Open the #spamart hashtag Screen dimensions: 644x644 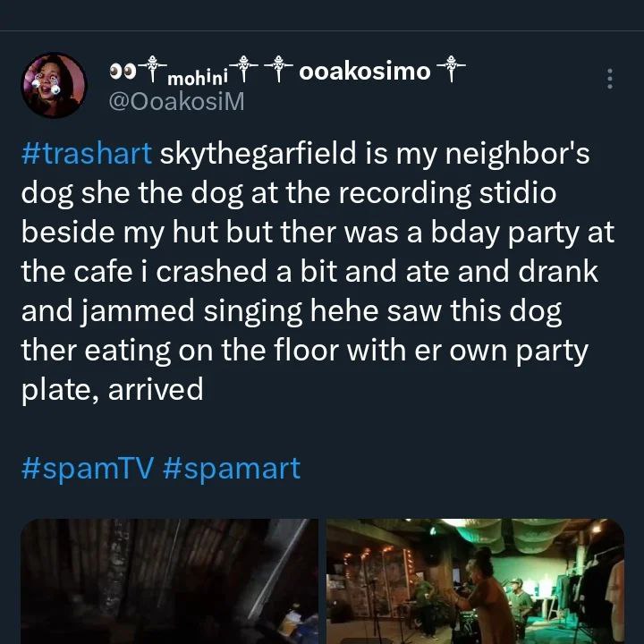click(x=232, y=468)
